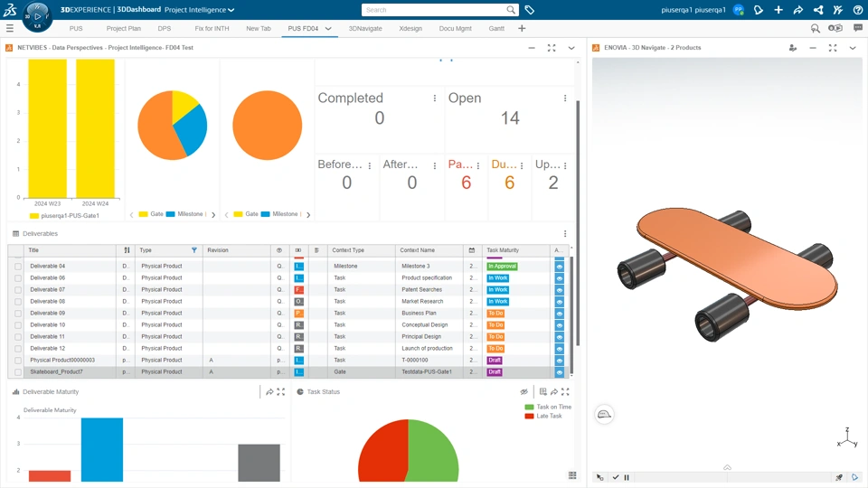
Task: Open the notifications icon in top bar
Action: [x=759, y=10]
